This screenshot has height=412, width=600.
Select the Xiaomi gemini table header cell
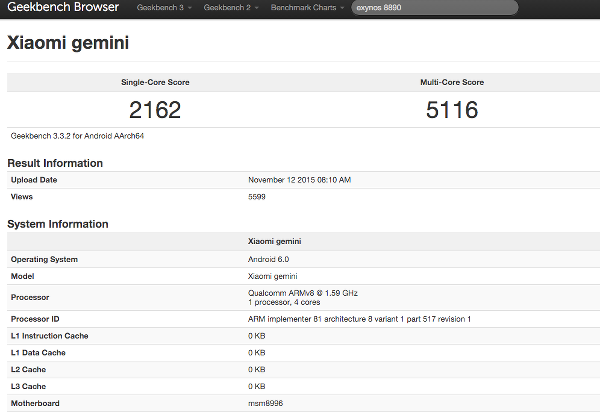pos(275,241)
